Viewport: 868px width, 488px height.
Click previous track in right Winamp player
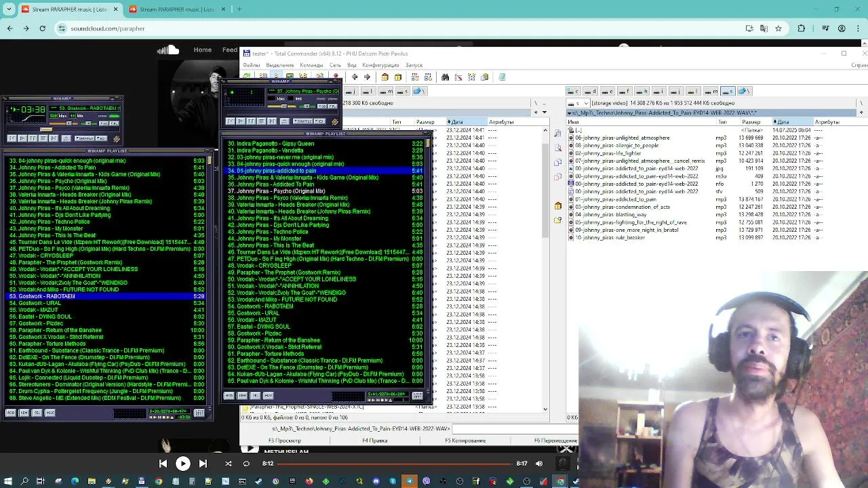tap(231, 121)
